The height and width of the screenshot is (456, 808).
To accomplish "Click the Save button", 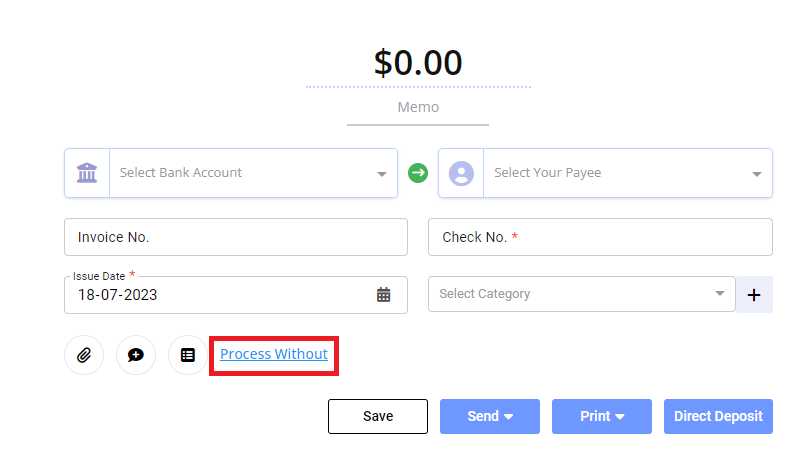I will (378, 416).
